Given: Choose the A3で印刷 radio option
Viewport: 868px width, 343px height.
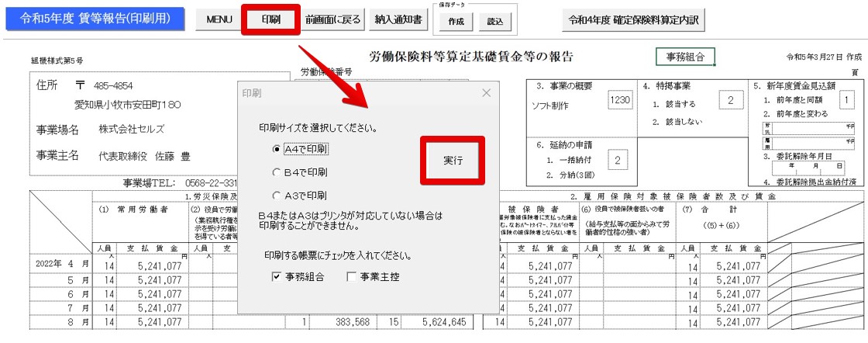Looking at the screenshot, I should [x=275, y=195].
